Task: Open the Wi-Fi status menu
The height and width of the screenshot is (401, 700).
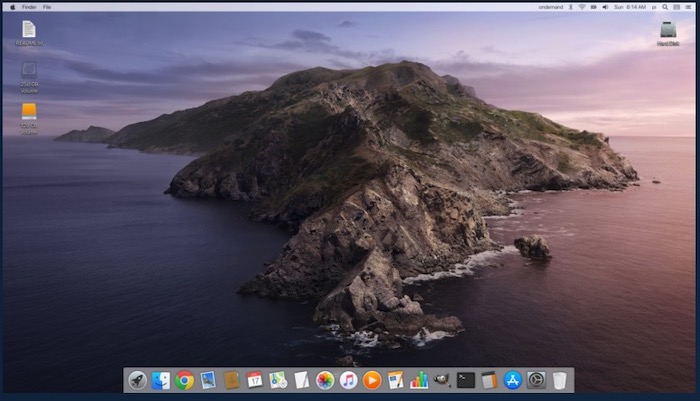Action: click(x=582, y=7)
